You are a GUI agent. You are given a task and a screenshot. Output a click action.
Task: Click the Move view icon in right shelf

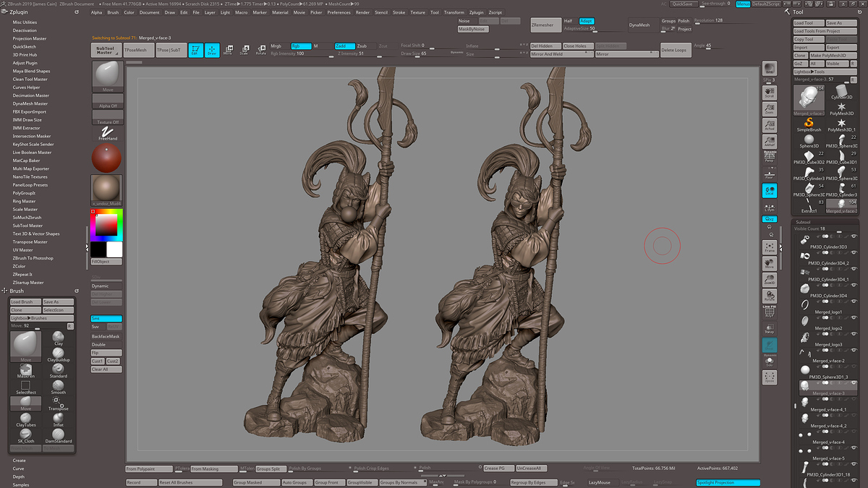click(x=770, y=264)
